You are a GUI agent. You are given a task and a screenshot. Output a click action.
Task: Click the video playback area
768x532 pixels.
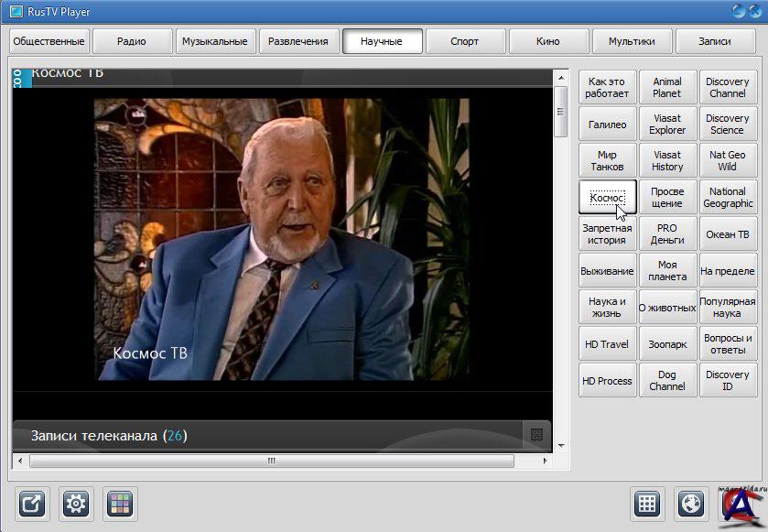coord(281,238)
